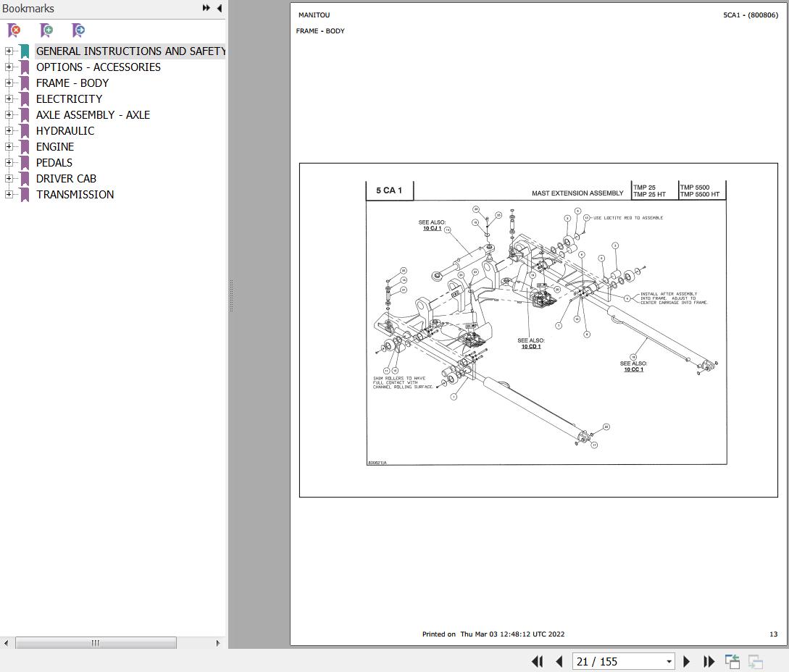Viewport: 789px width, 672px height.
Task: Expand the HYDRAULIC bookmark node
Action: coord(9,131)
